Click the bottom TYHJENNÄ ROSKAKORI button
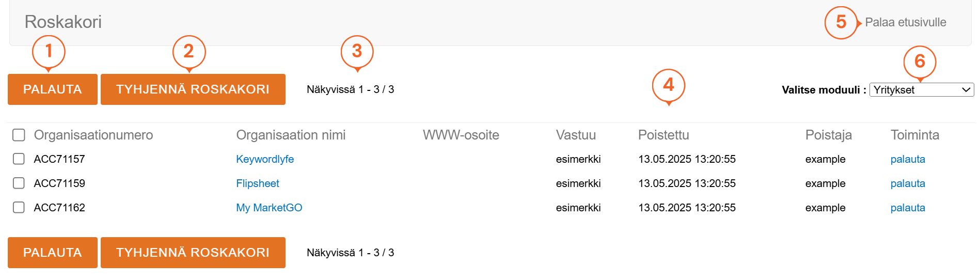 (x=193, y=253)
